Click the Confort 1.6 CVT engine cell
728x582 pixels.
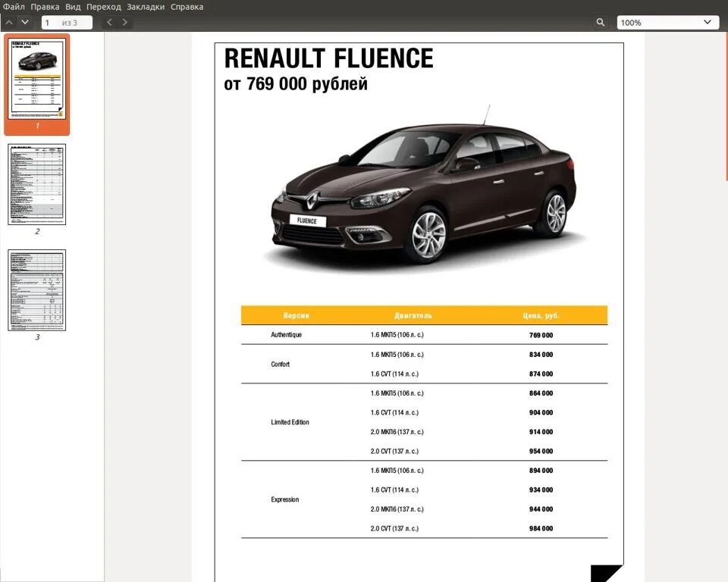(394, 374)
